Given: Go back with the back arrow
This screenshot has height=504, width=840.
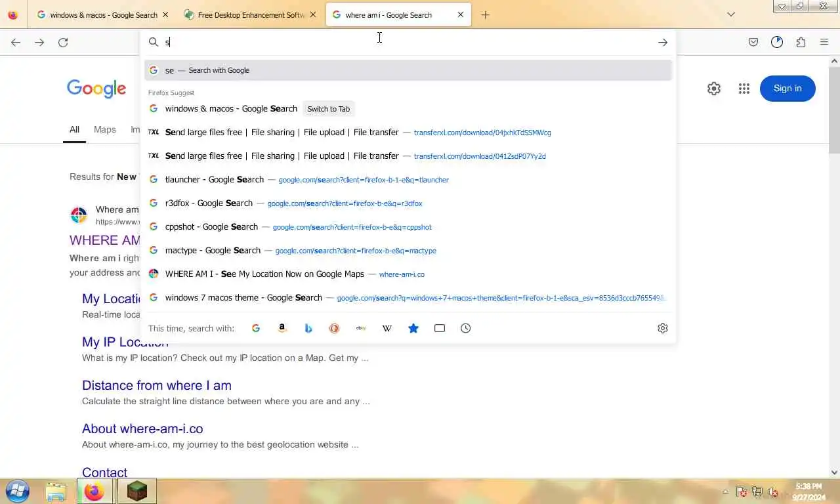Looking at the screenshot, I should 16,42.
